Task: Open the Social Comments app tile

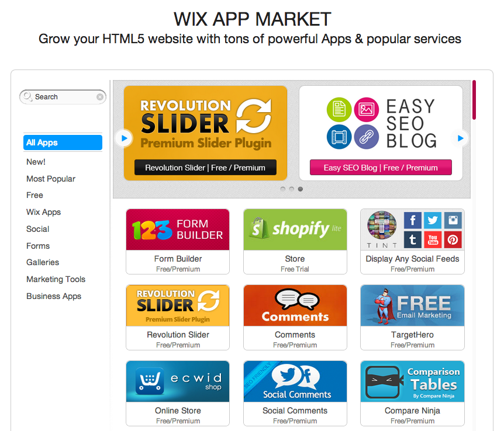Action: 295,393
